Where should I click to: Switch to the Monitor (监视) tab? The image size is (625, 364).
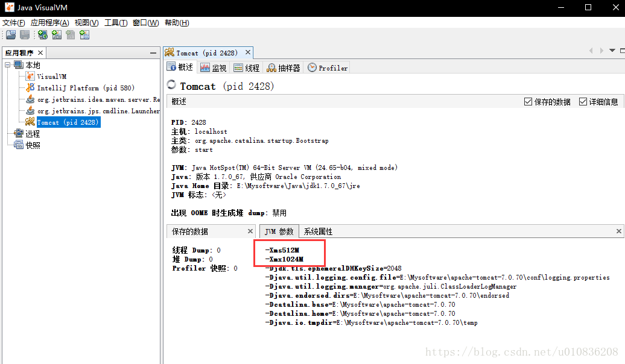(x=213, y=67)
